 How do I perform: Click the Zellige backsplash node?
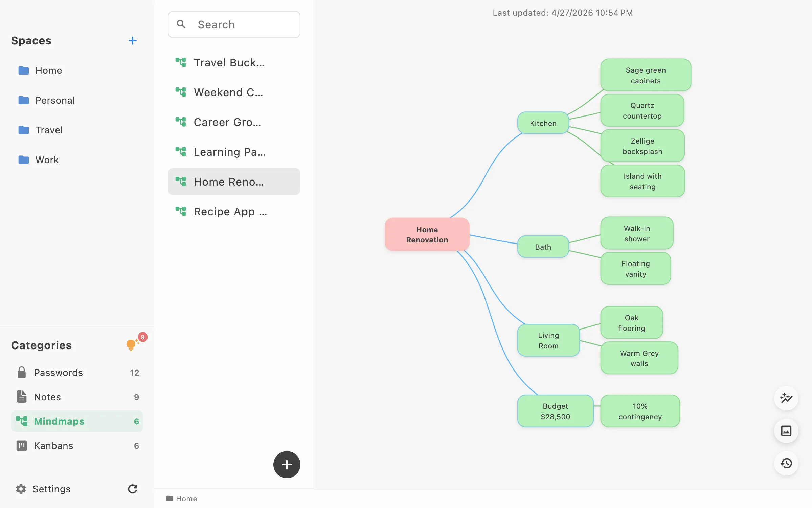coord(642,146)
